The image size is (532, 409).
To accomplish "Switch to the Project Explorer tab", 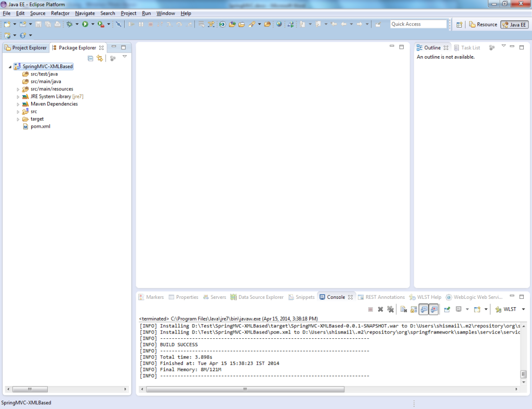I will pos(25,48).
